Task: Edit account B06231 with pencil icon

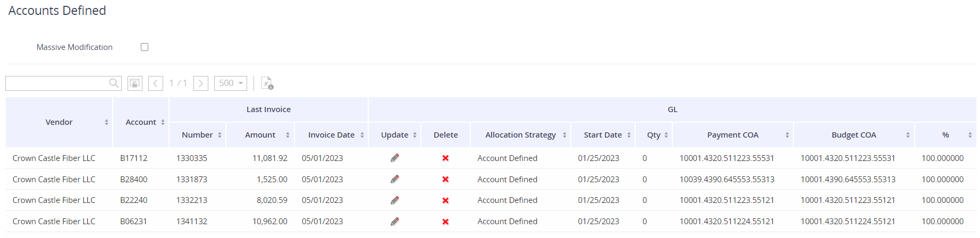Action: pyautogui.click(x=395, y=221)
